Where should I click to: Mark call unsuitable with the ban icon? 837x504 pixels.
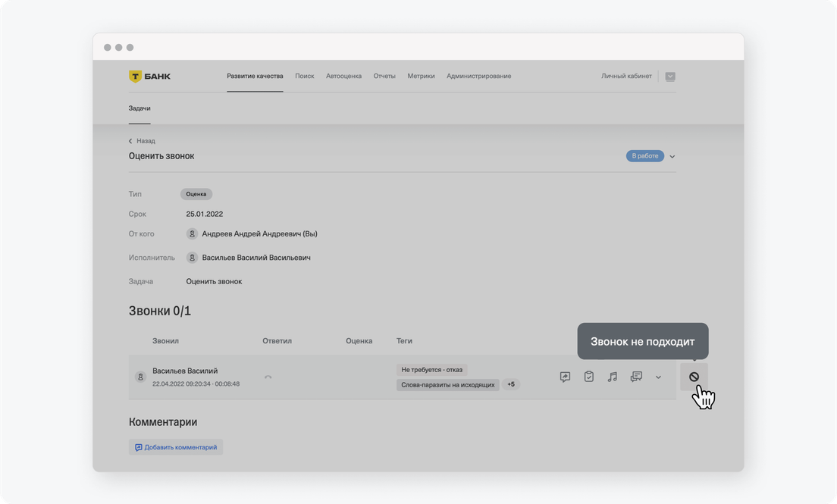tap(694, 377)
